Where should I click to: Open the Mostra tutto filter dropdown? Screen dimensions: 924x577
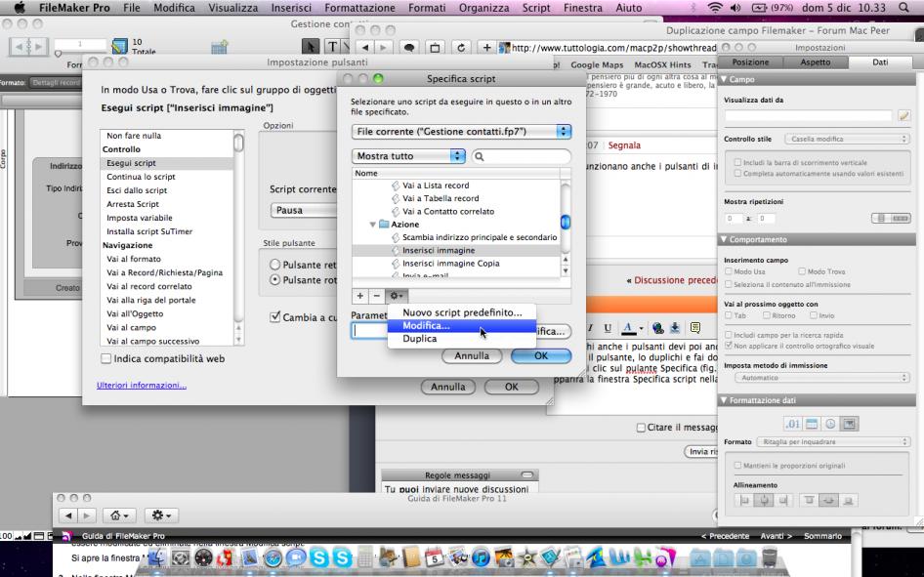(x=409, y=156)
